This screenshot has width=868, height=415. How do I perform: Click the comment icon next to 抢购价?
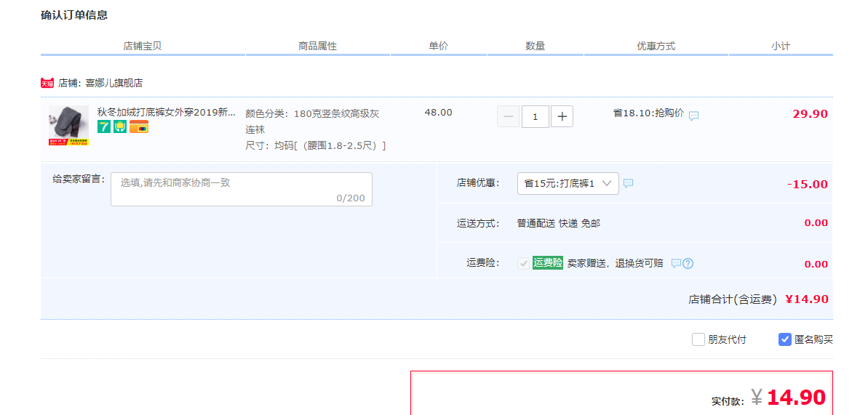point(693,116)
